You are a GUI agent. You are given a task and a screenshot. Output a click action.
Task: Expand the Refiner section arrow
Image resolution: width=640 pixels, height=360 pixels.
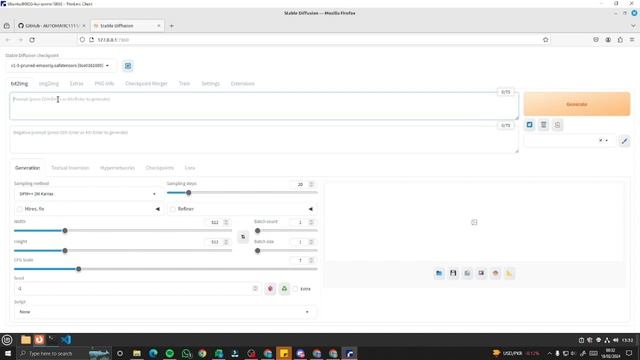point(311,209)
